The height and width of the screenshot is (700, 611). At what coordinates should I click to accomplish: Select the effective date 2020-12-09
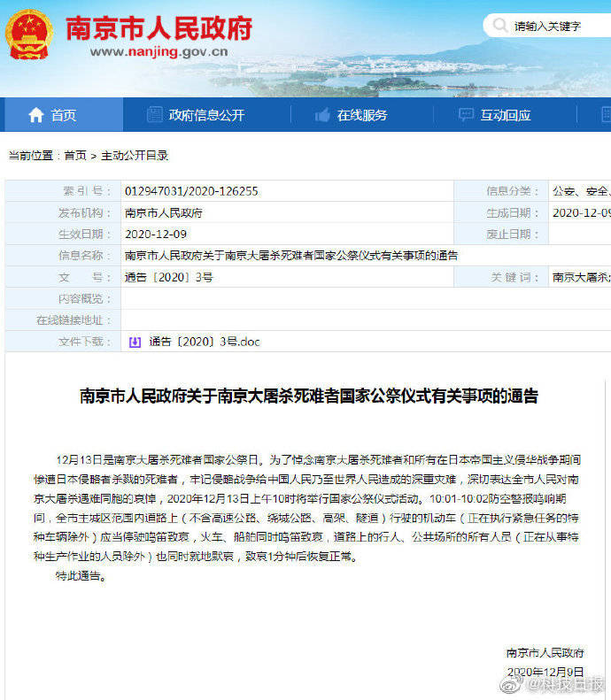click(156, 235)
